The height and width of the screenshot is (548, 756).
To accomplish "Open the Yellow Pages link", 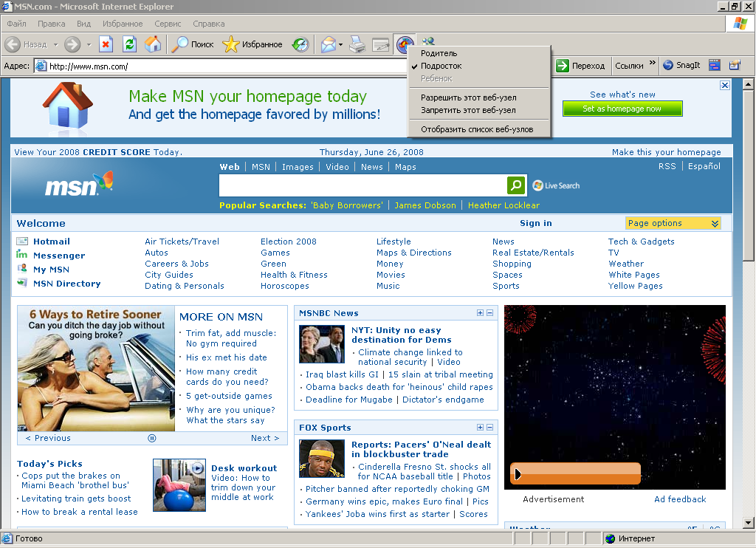I will click(635, 286).
